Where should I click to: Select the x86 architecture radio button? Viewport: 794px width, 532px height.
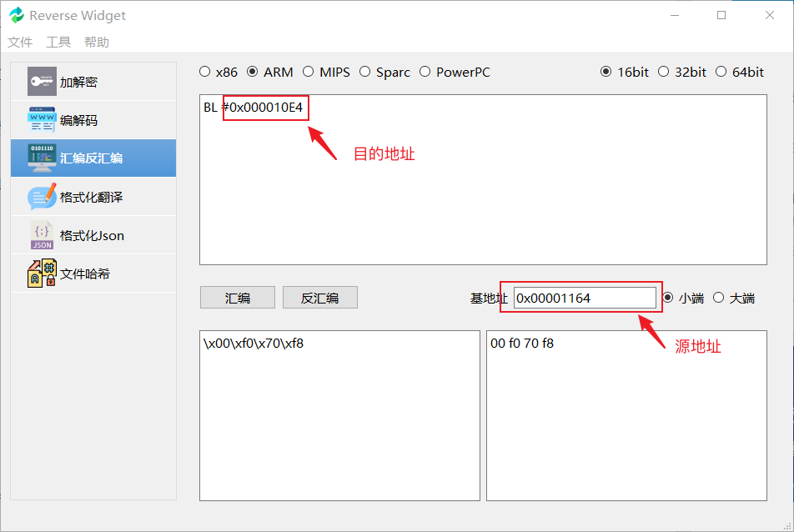219,72
